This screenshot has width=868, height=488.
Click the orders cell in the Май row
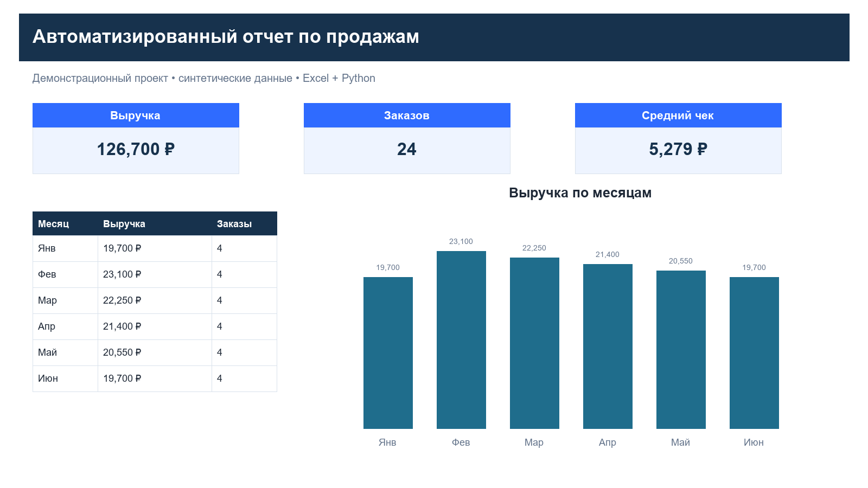[x=244, y=352]
